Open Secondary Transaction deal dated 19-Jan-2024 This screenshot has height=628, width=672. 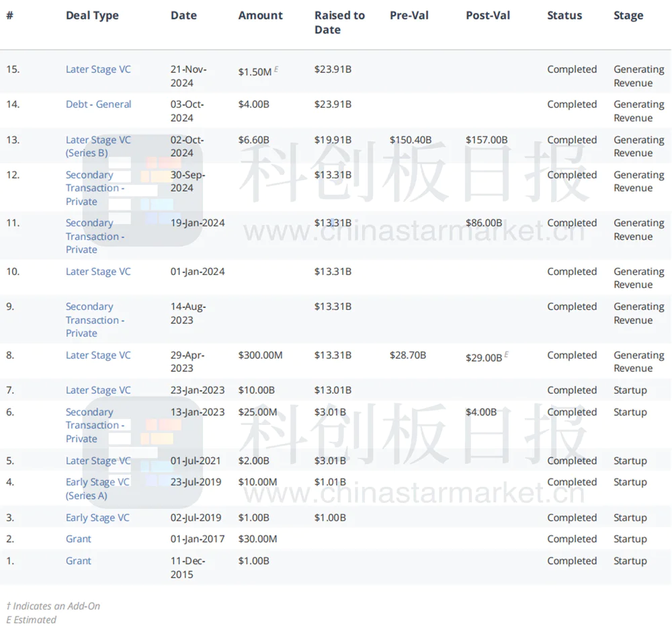95,236
